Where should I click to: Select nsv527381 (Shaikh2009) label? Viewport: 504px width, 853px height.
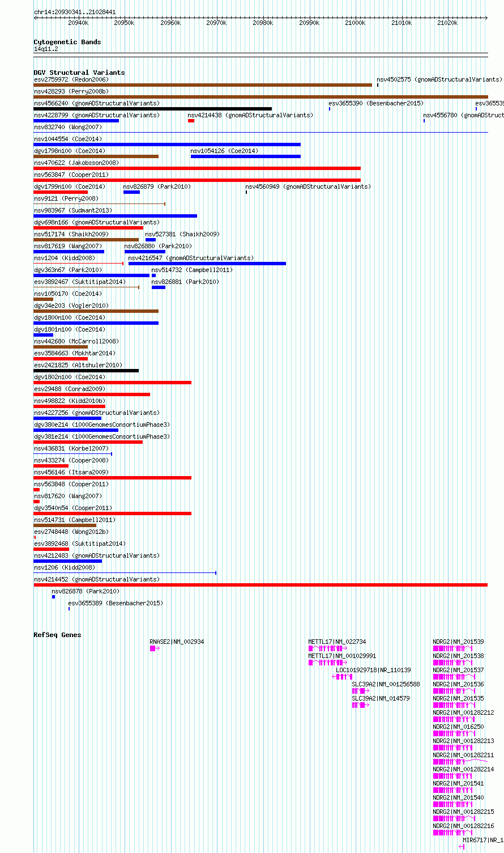182,234
